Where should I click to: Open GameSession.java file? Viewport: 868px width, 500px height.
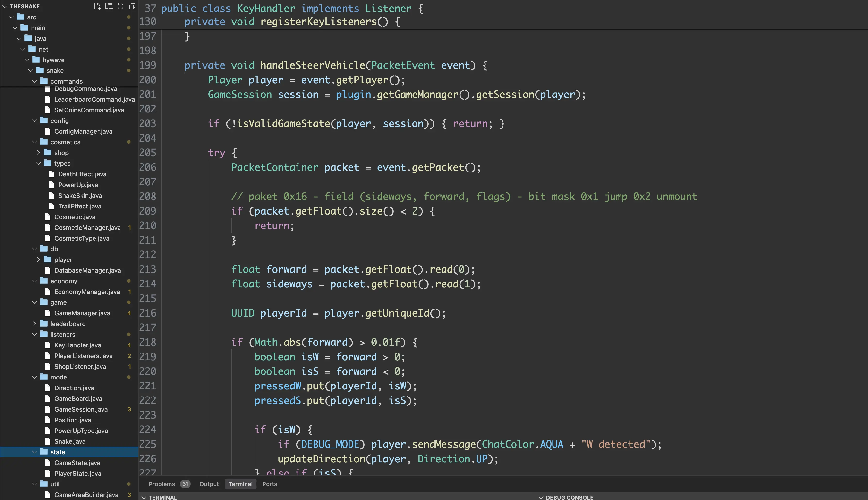point(81,409)
